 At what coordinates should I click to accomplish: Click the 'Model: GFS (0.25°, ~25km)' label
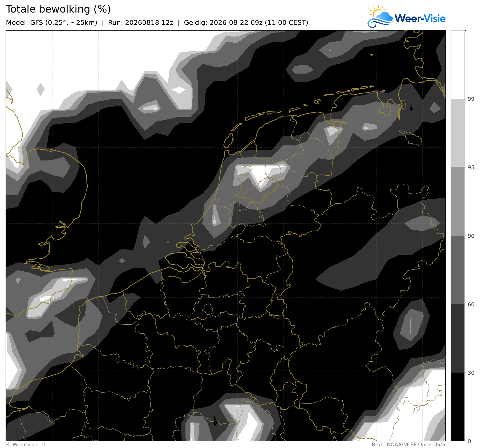coord(51,23)
